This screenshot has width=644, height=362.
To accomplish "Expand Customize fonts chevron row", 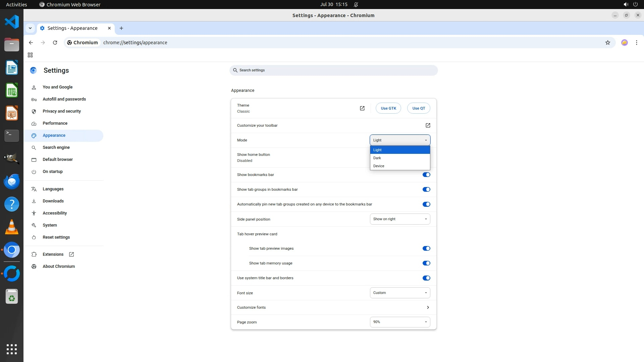I will coord(428,307).
